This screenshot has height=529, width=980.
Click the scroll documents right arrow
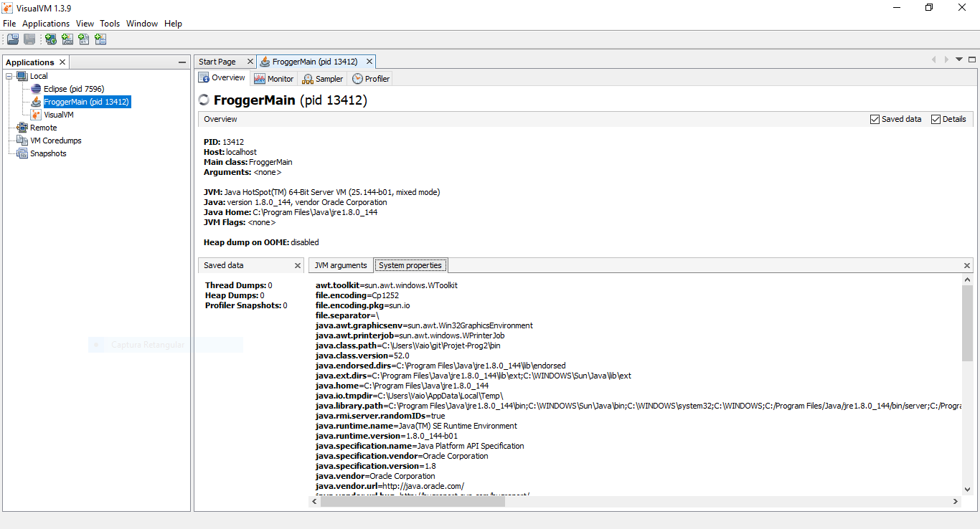tap(946, 59)
